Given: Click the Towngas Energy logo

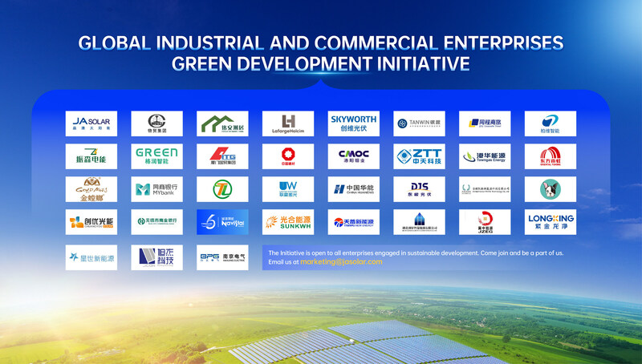Looking at the screenshot, I should click(x=484, y=156).
